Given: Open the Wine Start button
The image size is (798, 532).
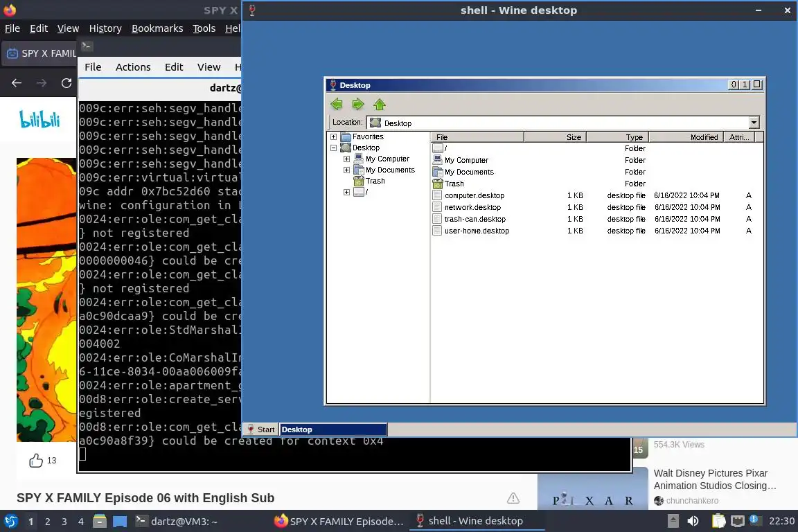Looking at the screenshot, I should coord(261,429).
